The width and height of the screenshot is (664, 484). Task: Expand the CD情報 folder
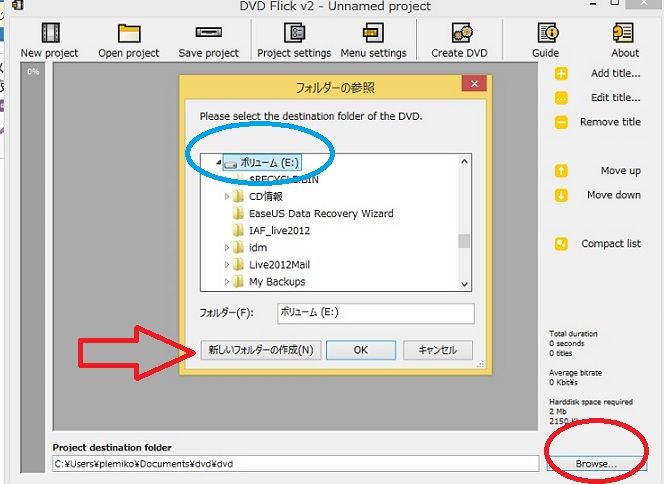coord(227,196)
